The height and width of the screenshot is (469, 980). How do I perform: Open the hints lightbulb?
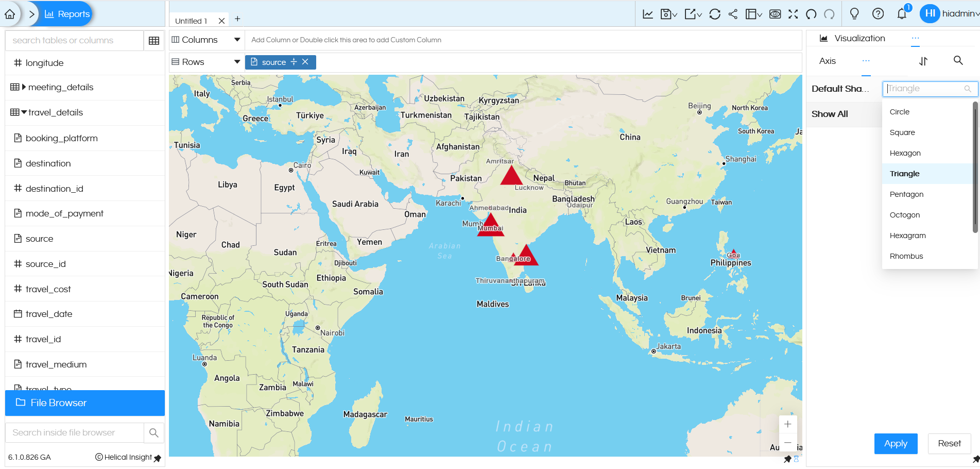point(854,14)
